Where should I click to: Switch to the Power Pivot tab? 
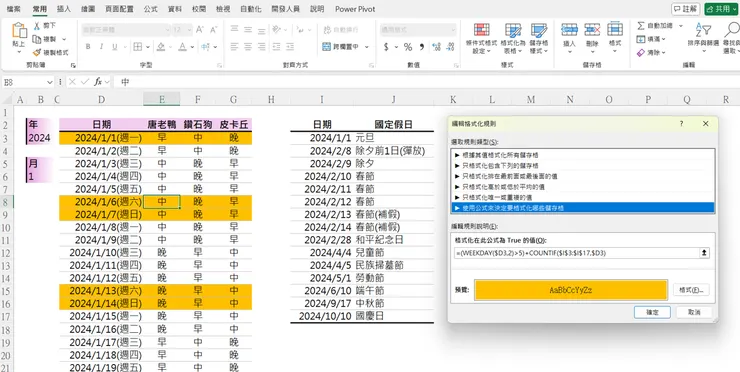pyautogui.click(x=355, y=9)
